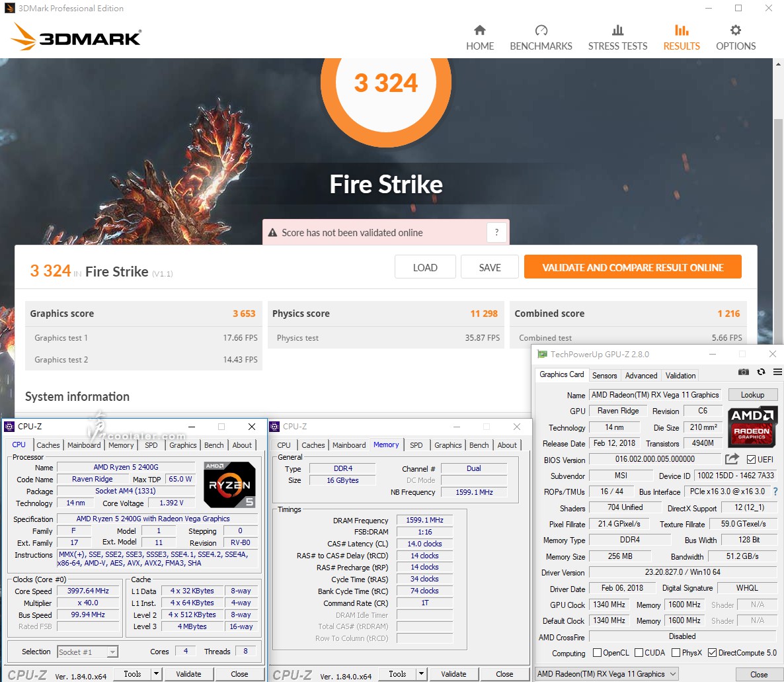The image size is (784, 682).
Task: Click the AMD Radeon Graphics logo in GPU-Z
Action: (752, 426)
